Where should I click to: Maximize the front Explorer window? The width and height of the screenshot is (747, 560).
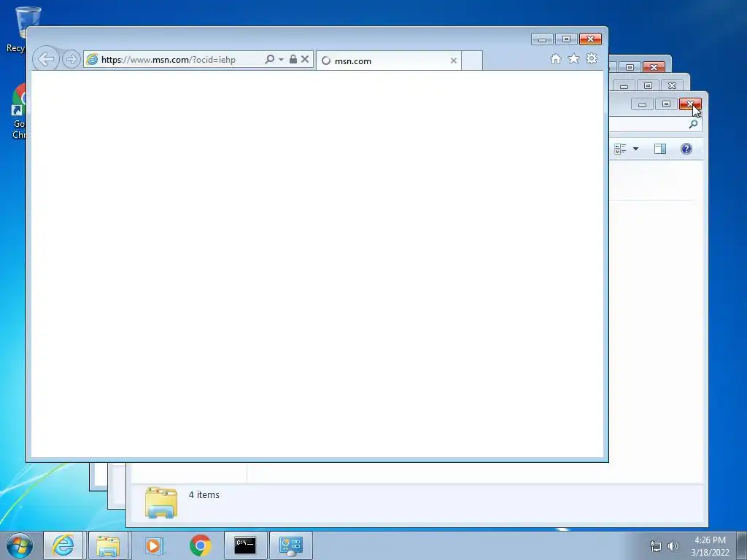(x=666, y=104)
